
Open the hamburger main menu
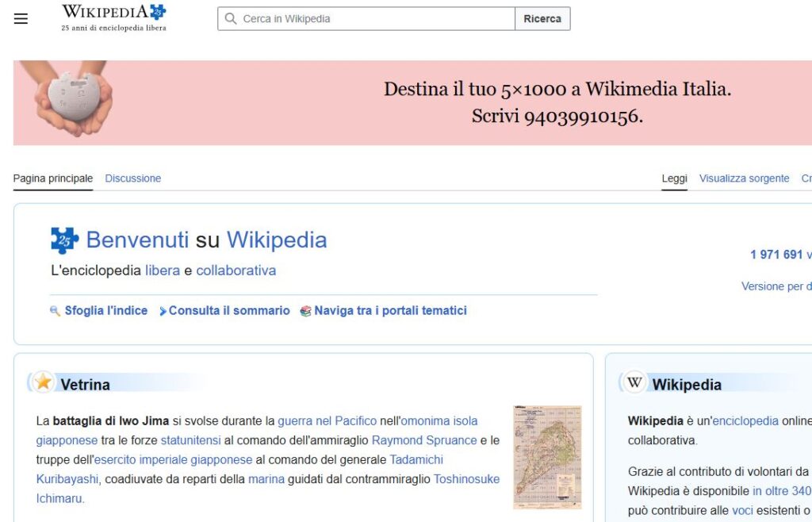click(x=21, y=19)
